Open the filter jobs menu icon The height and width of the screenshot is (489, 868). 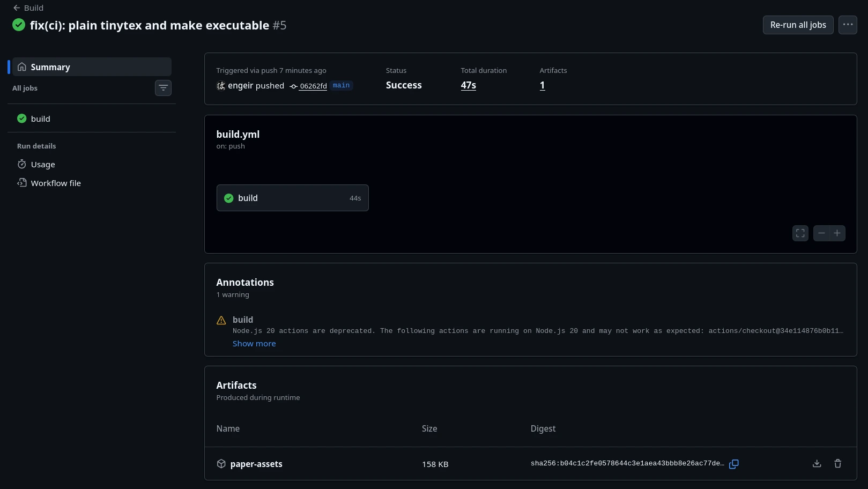coord(163,88)
